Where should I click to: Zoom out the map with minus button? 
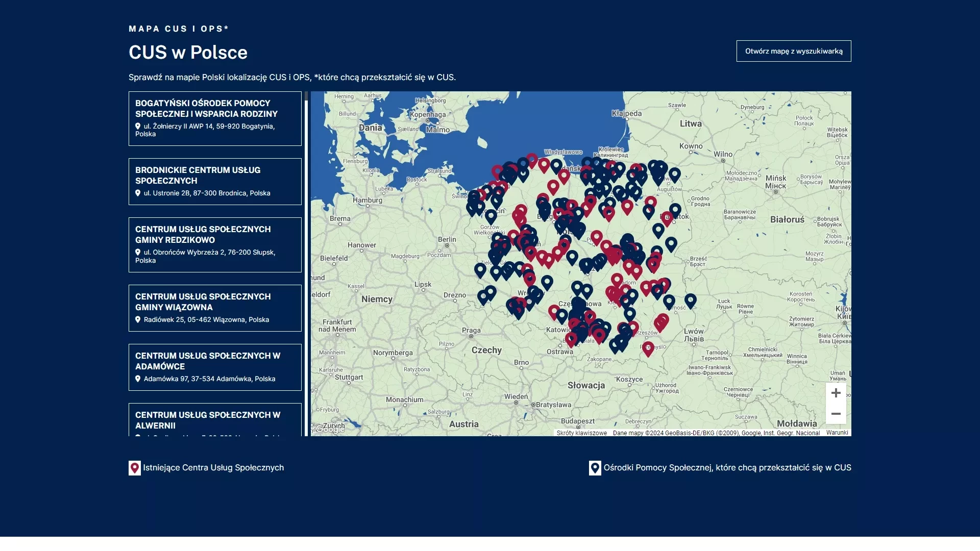[x=836, y=414]
